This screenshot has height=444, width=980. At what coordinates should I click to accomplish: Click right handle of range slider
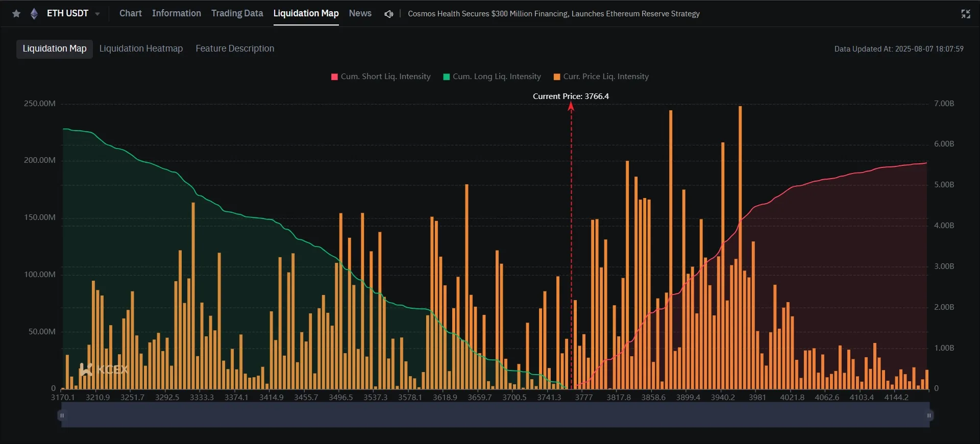pos(929,415)
